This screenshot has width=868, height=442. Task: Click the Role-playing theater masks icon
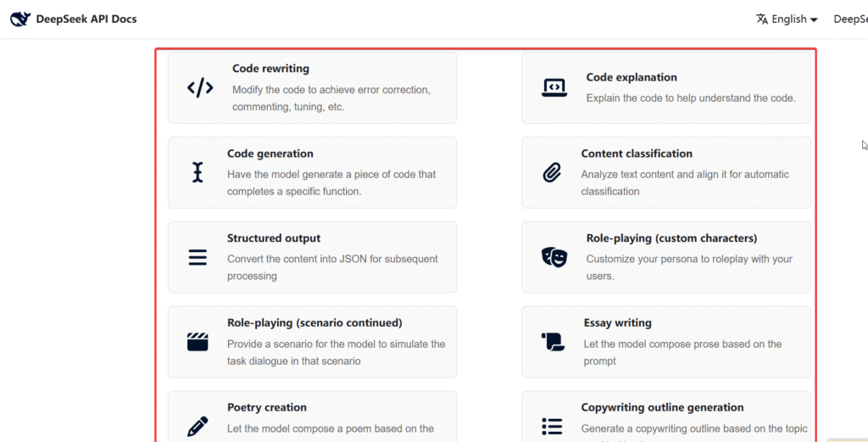pos(554,257)
